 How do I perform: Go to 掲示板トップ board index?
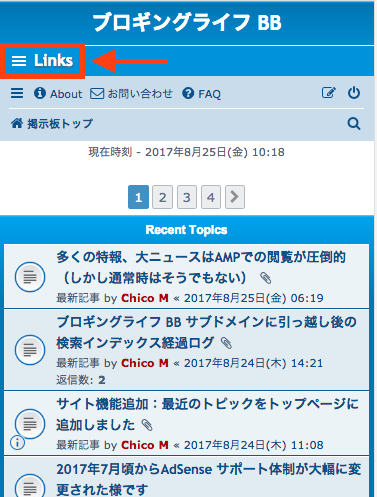pos(52,124)
